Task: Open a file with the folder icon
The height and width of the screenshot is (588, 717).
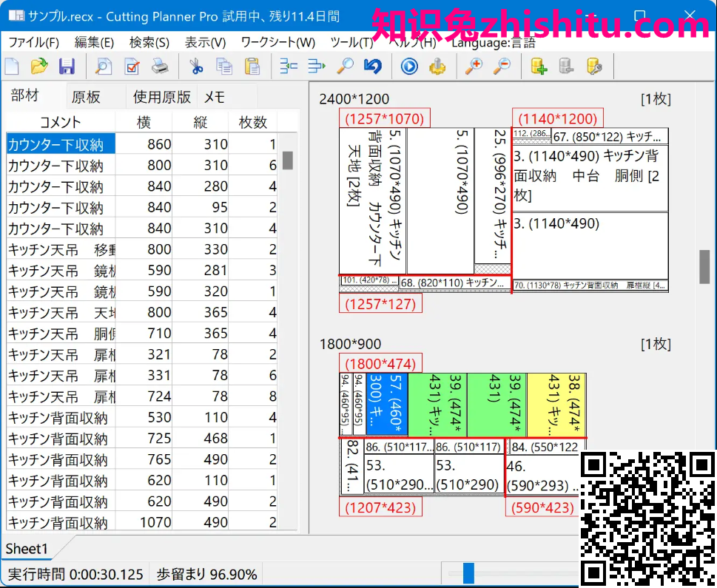Action: point(39,67)
